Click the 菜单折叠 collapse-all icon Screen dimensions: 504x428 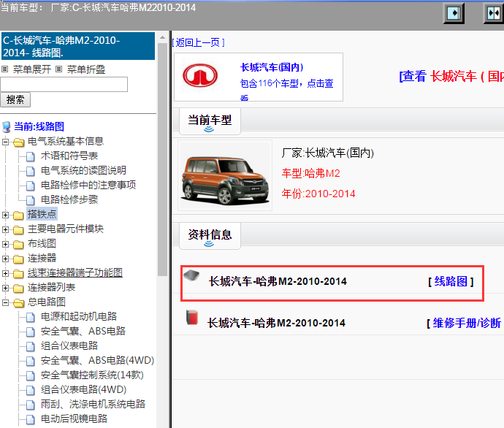point(59,69)
